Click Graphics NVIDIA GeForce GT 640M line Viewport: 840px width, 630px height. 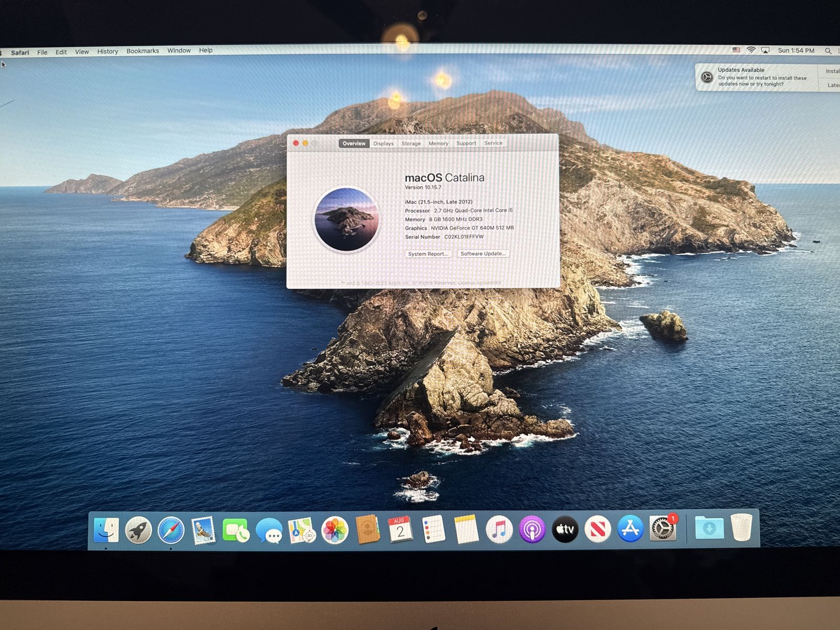coord(459,228)
